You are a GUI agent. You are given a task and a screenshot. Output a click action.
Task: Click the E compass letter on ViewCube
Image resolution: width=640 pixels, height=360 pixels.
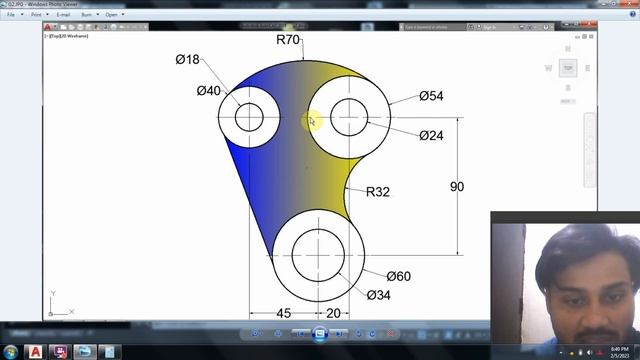point(587,68)
